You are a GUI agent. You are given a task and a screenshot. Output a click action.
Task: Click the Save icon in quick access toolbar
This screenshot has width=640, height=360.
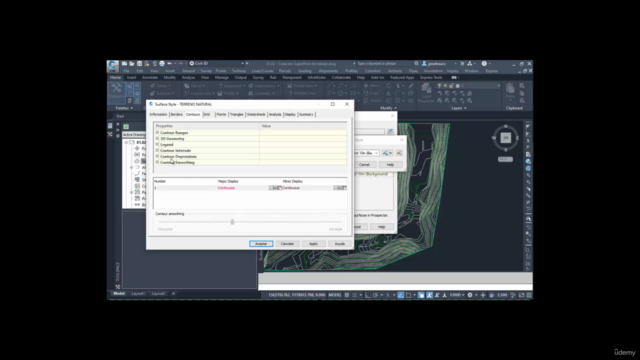tap(139, 64)
